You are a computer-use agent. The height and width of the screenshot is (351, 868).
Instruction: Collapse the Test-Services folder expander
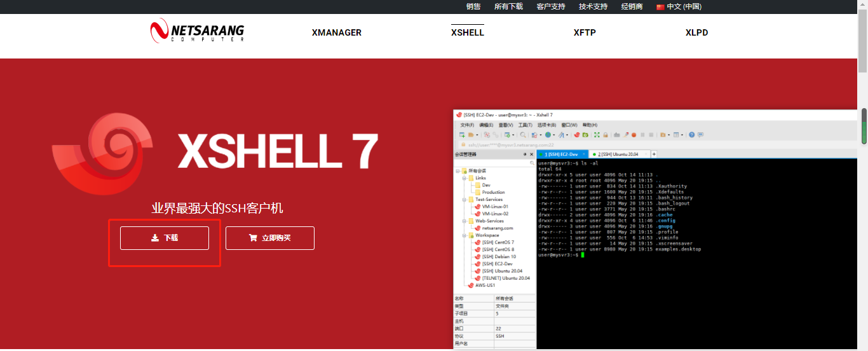click(x=465, y=200)
